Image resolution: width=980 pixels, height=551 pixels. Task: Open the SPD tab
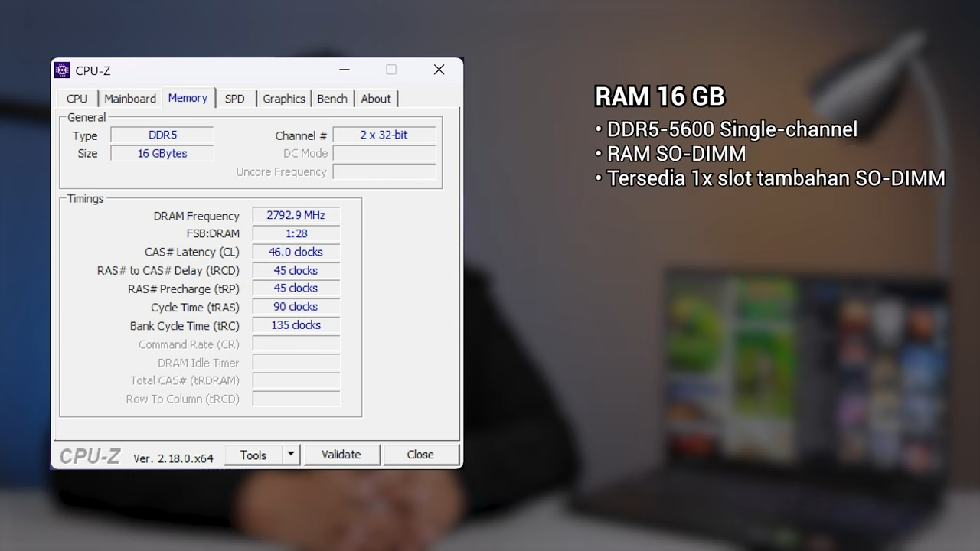click(234, 99)
